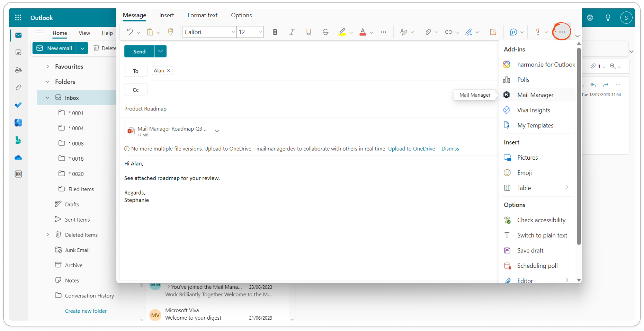Click the Undo icon in compose toolbar
The image size is (644, 331).
(x=130, y=32)
